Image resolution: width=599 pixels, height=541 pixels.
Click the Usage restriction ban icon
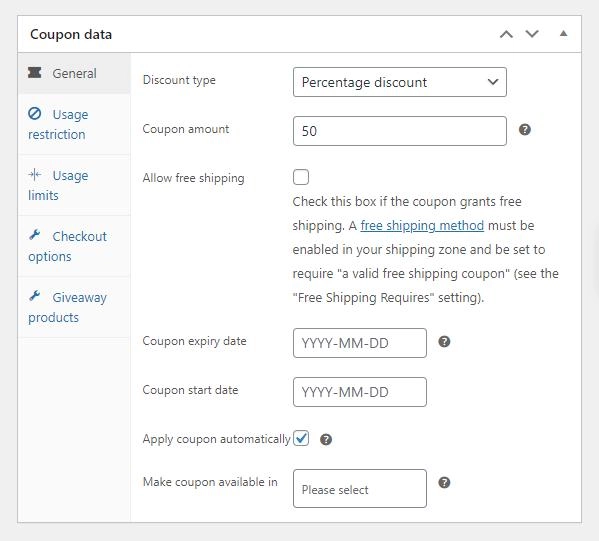(x=34, y=113)
